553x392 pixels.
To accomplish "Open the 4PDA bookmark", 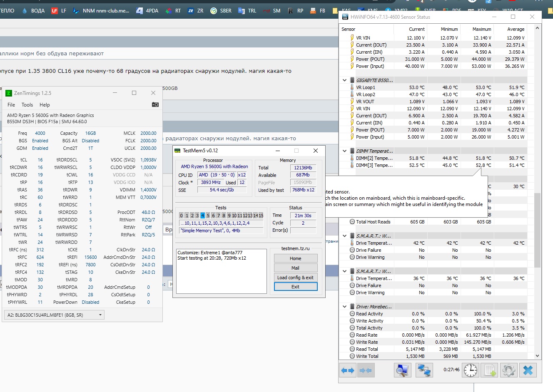I will click(147, 11).
